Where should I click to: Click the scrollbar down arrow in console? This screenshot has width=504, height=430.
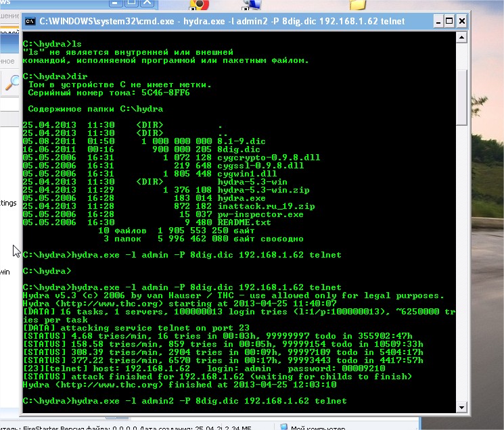pos(461,408)
